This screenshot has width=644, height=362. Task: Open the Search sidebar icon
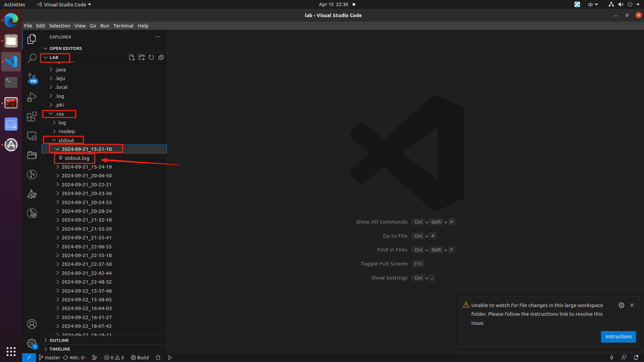[x=32, y=58]
